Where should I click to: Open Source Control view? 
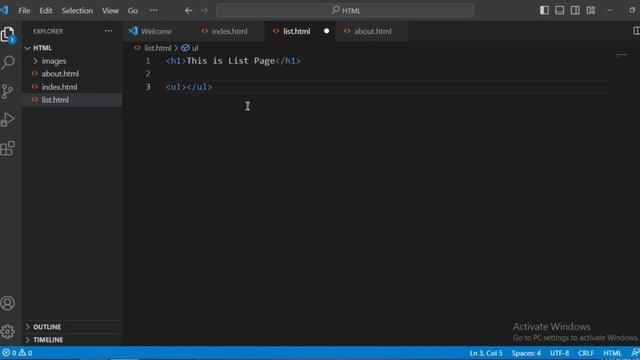(x=8, y=91)
